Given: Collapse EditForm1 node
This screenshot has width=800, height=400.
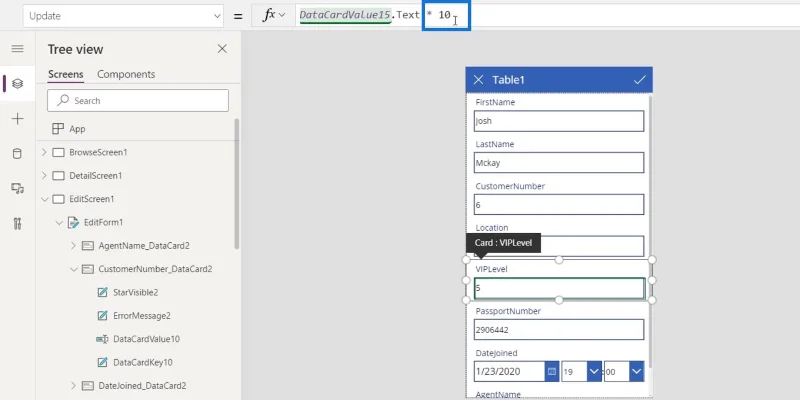Looking at the screenshot, I should pos(59,222).
